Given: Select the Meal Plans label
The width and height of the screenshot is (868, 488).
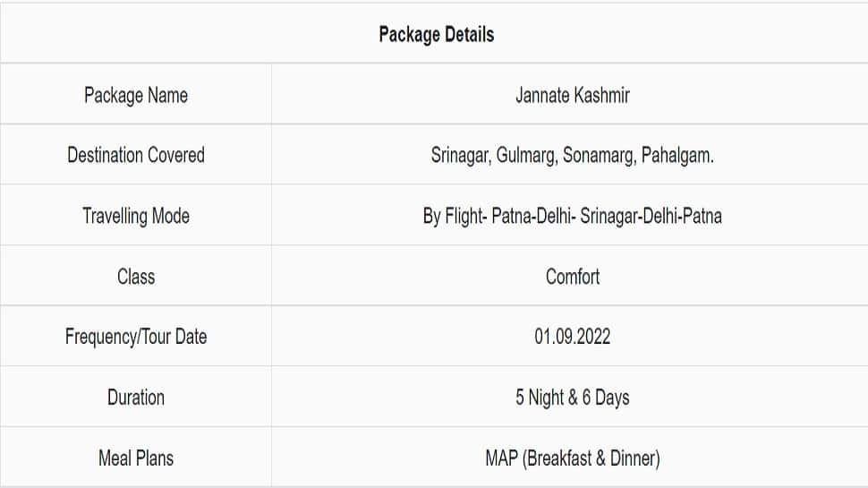Looking at the screenshot, I should point(136,458).
